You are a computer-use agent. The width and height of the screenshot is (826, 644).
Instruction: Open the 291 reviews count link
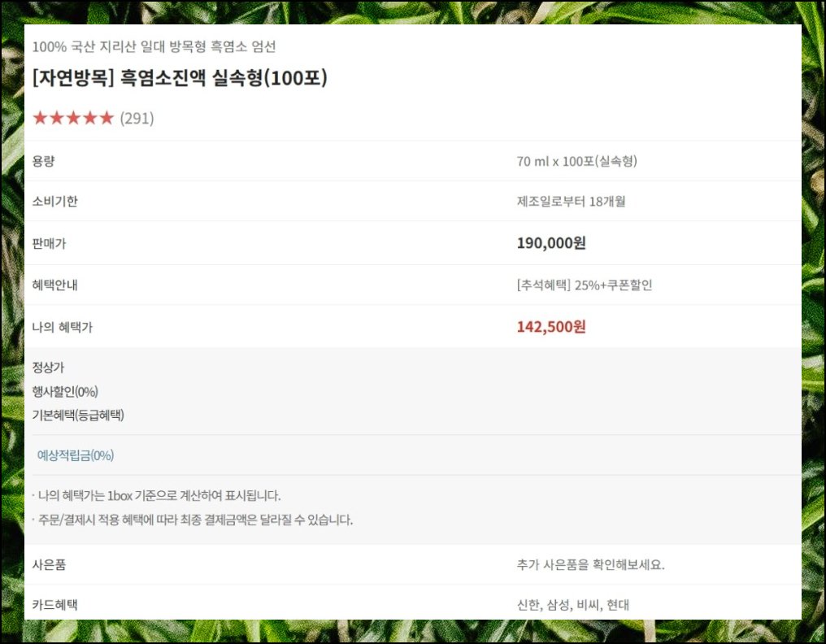coord(137,118)
